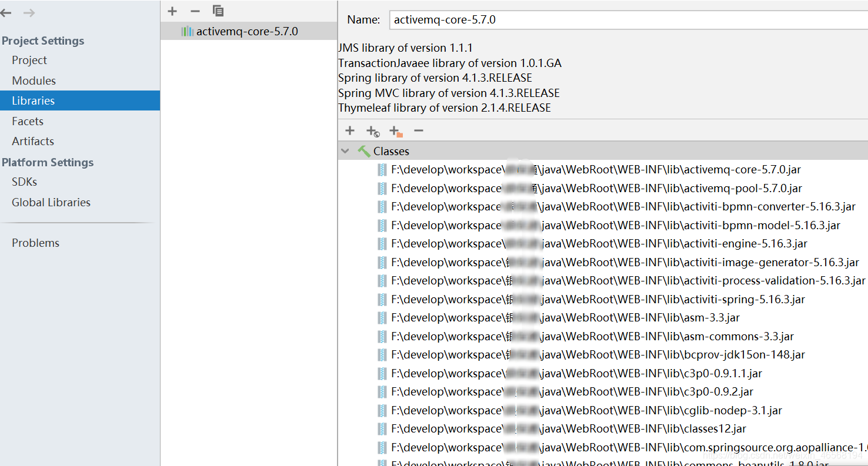Click jar icon of asm-commons-3.3.jar
This screenshot has width=868, height=466.
pos(383,337)
